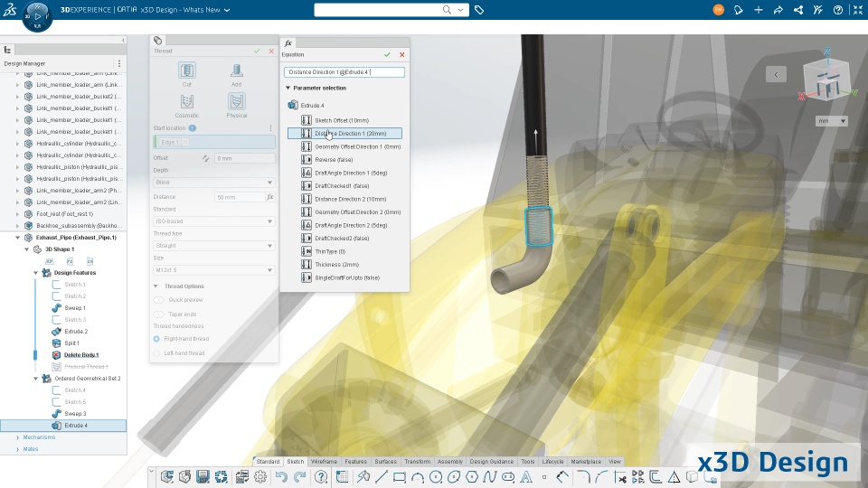This screenshot has height=488, width=868.
Task: Open notifications bell in top bar
Action: [739, 10]
